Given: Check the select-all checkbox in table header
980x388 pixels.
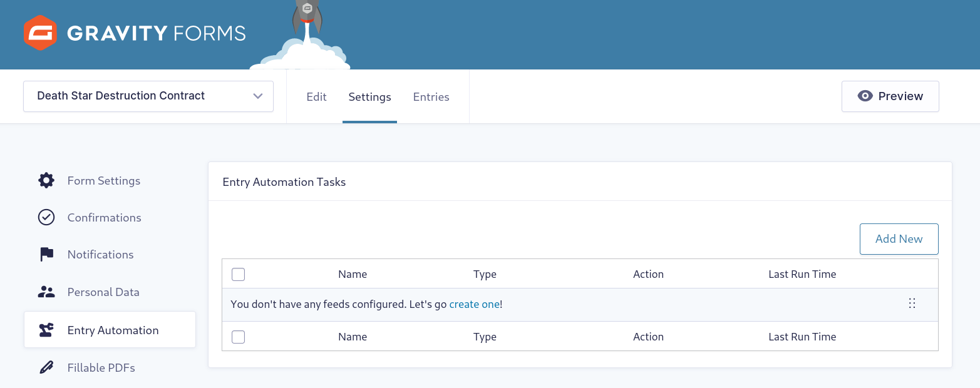Looking at the screenshot, I should pos(238,274).
